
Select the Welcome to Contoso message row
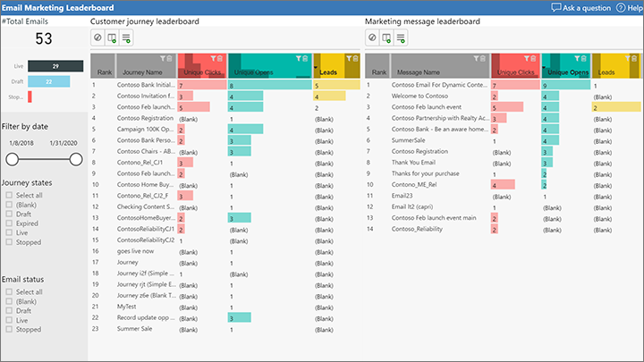pyautogui.click(x=503, y=96)
